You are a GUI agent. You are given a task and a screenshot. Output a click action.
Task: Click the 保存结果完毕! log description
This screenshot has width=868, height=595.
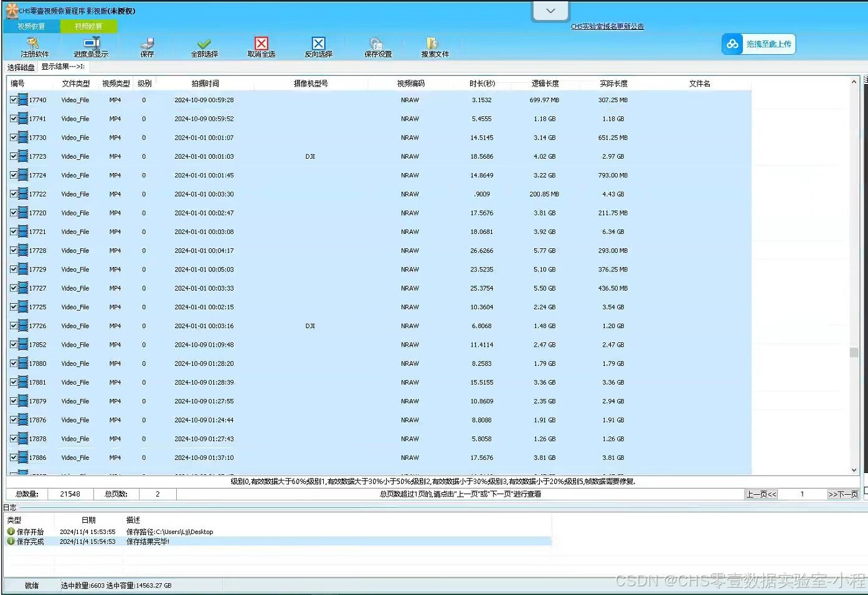[x=148, y=541]
